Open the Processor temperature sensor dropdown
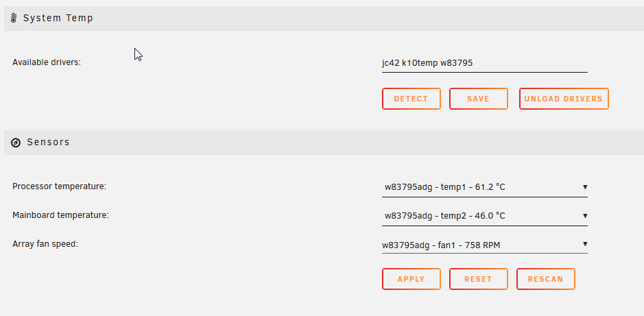This screenshot has height=316, width=644. tap(485, 188)
